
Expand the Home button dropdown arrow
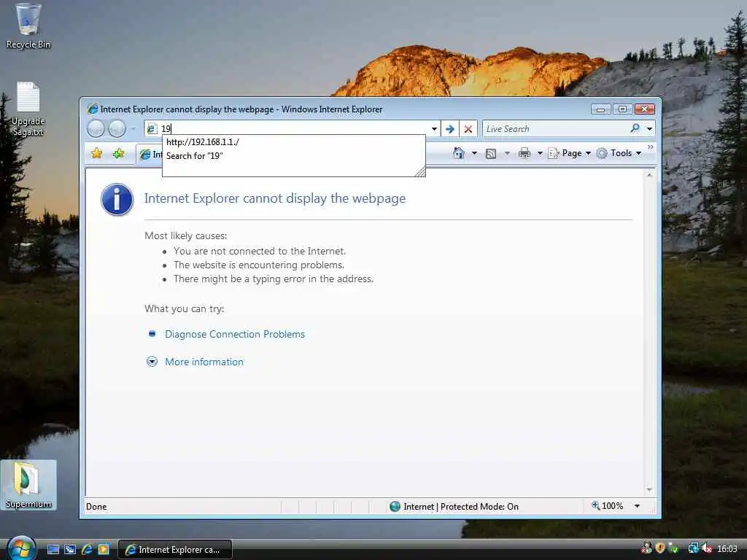474,153
